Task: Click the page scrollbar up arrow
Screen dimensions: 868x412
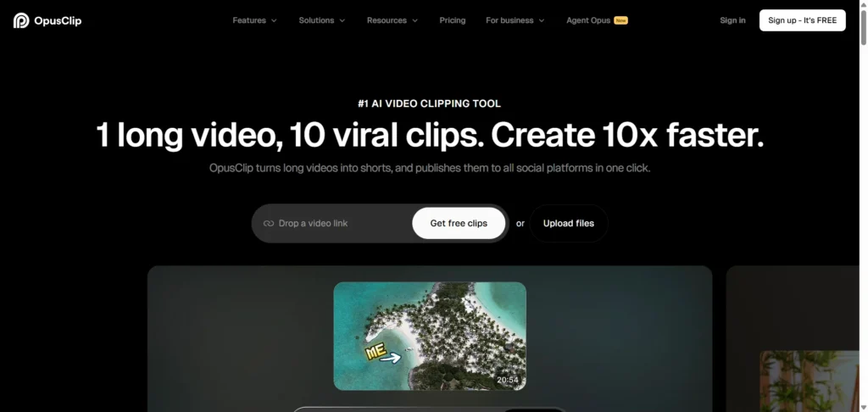Action: [863, 4]
